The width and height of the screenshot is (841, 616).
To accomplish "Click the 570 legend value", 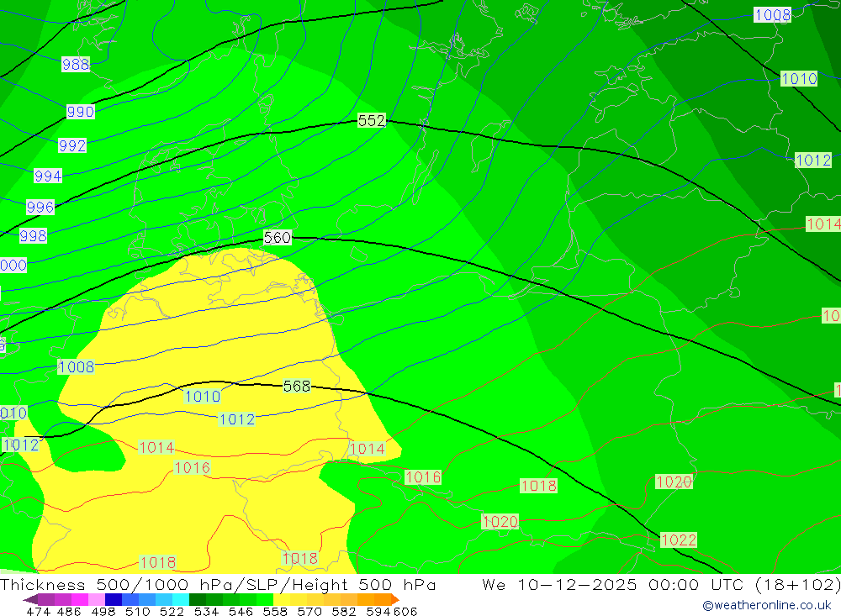I will pyautogui.click(x=309, y=611).
